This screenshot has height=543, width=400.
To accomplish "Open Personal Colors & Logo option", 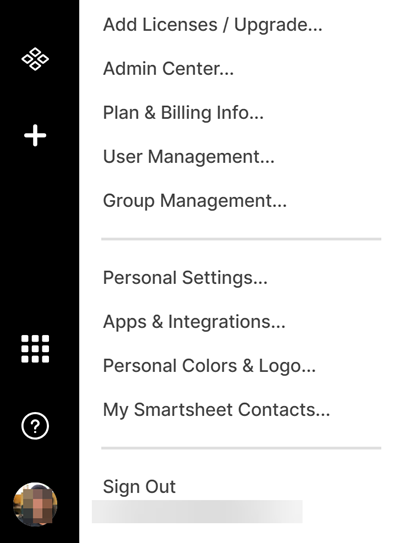I will click(209, 366).
